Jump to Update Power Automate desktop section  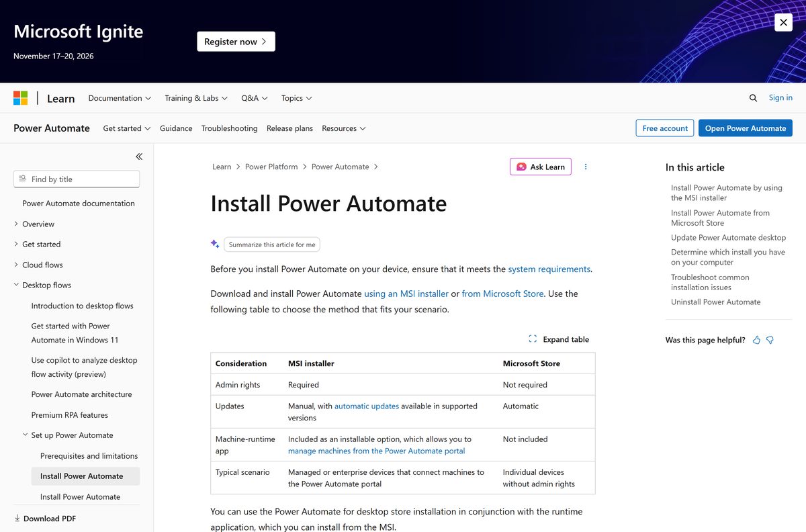click(x=728, y=238)
